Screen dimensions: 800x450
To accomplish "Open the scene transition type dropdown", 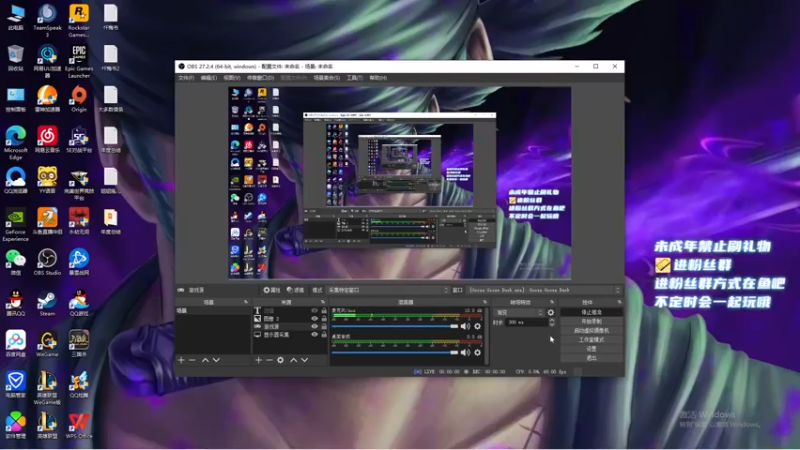I will 519,312.
